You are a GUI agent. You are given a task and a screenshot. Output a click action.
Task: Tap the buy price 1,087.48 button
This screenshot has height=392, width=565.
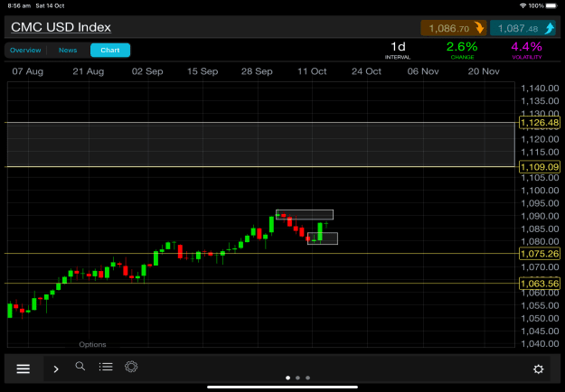click(x=523, y=28)
